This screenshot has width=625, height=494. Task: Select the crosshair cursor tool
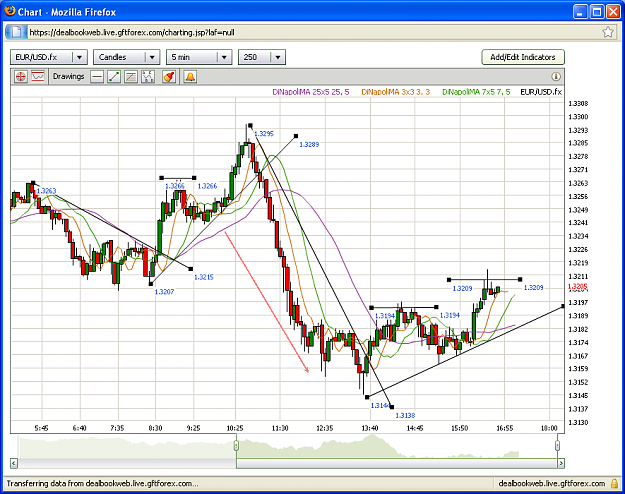[x=20, y=77]
